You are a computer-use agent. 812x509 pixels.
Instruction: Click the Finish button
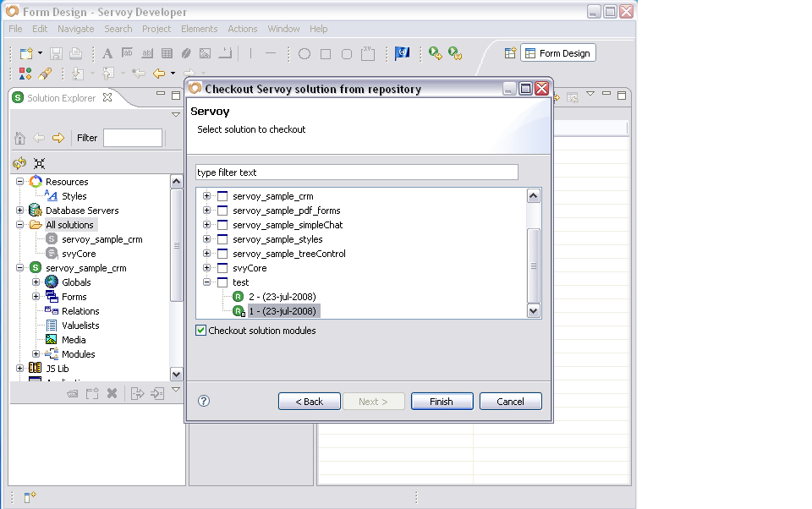coord(442,402)
